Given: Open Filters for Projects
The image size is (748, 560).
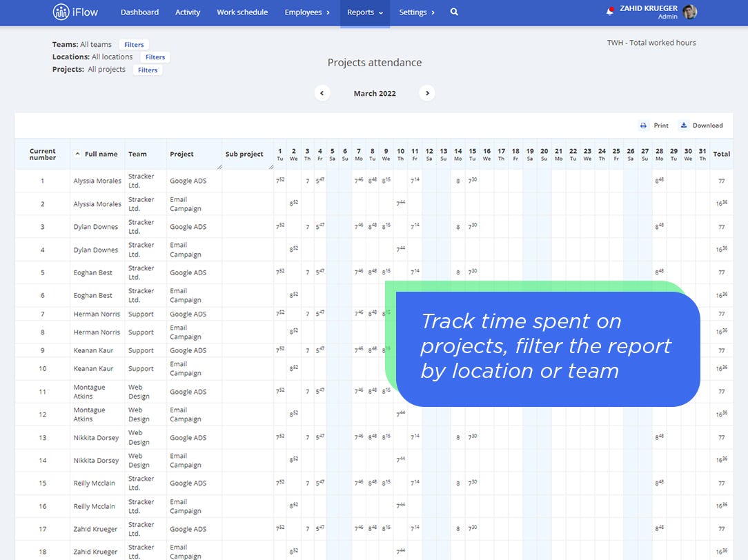Looking at the screenshot, I should pos(148,70).
